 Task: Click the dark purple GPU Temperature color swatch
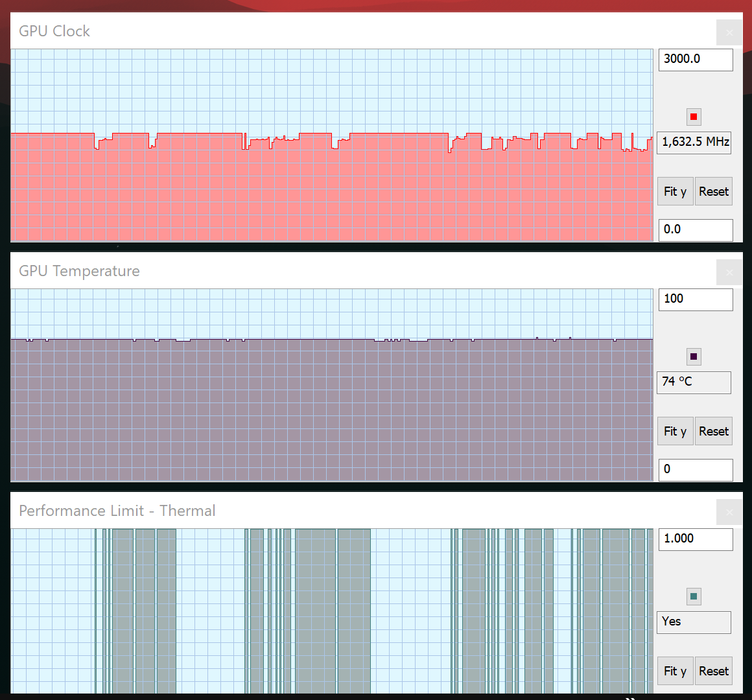click(694, 356)
